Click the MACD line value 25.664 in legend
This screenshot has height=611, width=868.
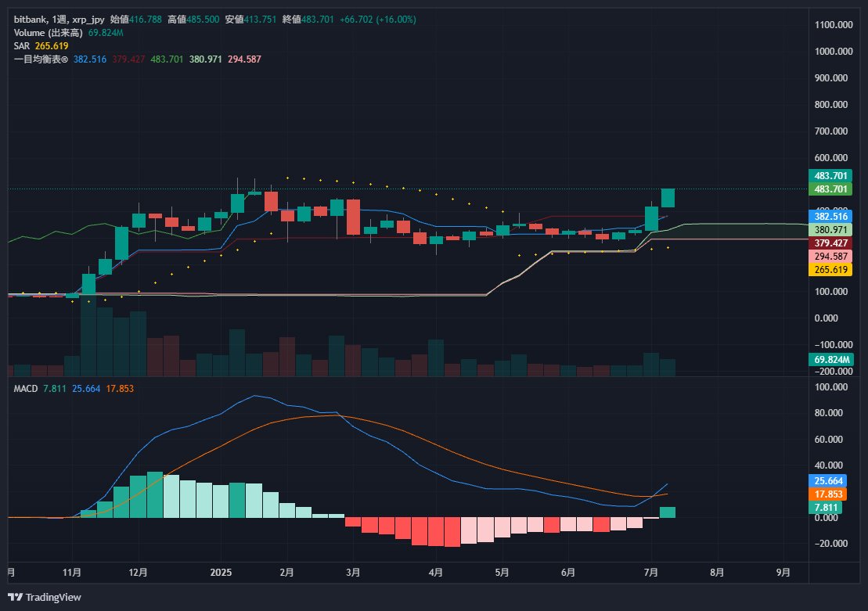tap(86, 389)
